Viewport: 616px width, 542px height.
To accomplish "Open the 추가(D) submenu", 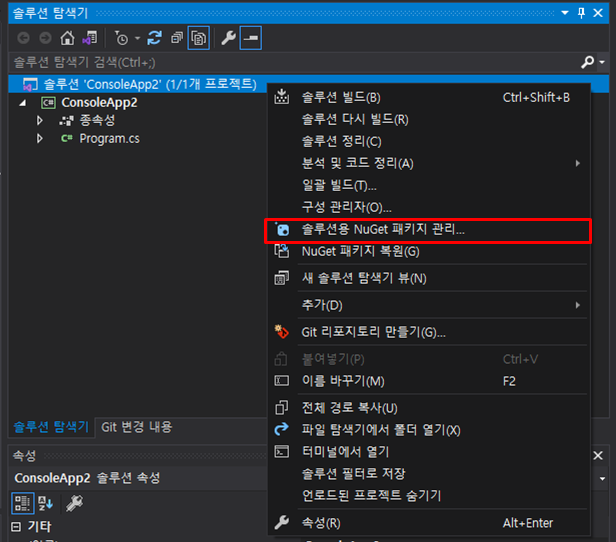I will [x=429, y=305].
